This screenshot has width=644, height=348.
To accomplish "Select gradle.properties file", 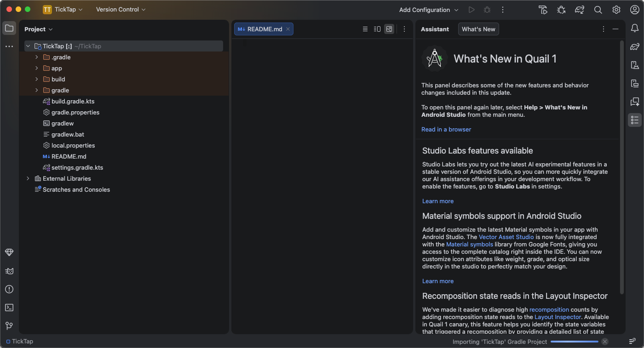I will click(x=75, y=112).
